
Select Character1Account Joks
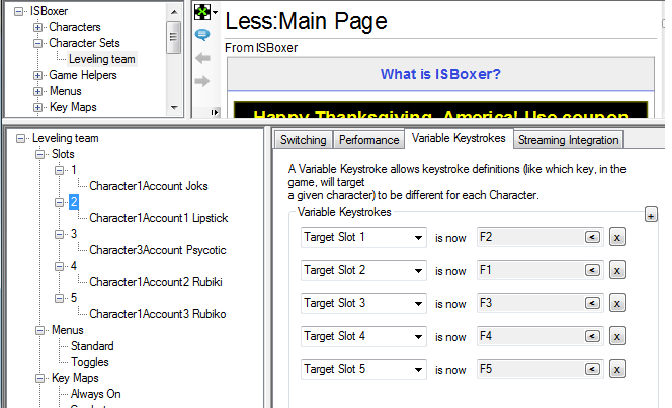click(148, 186)
